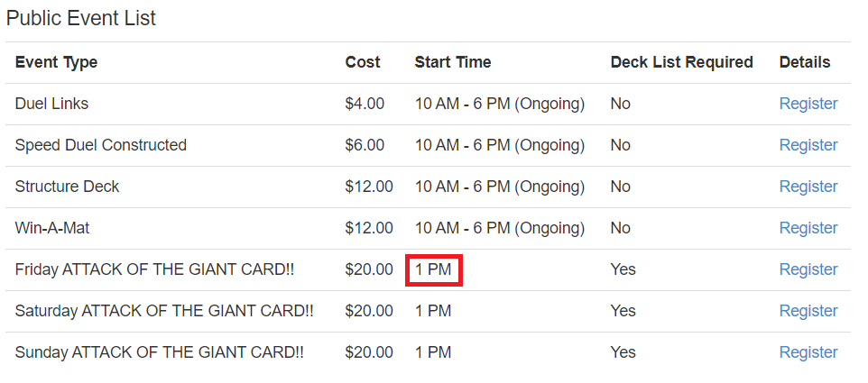Click the Saturday event Yes deck list cell
868x383 pixels.
tap(623, 311)
